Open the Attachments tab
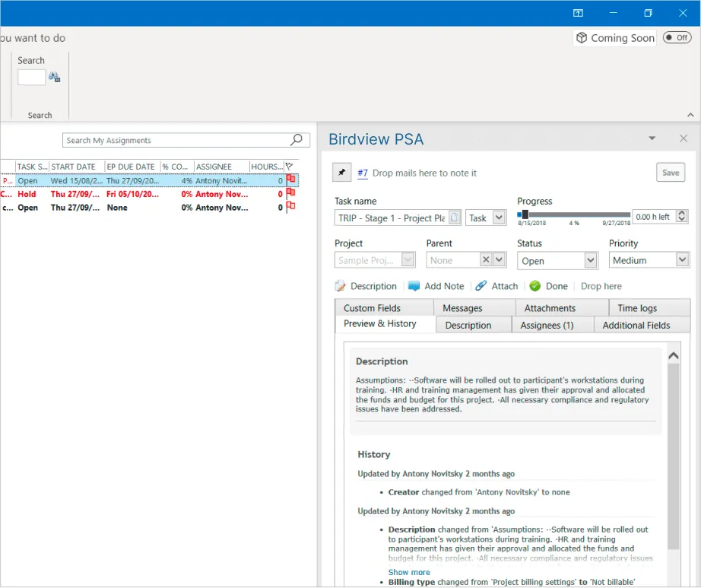Image resolution: width=701 pixels, height=588 pixels. coord(563,307)
